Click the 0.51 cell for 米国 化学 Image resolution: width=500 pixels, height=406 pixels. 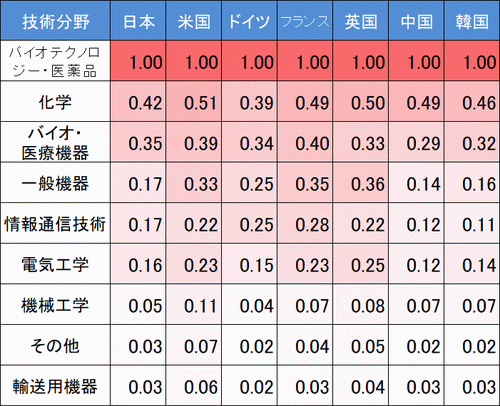[194, 101]
